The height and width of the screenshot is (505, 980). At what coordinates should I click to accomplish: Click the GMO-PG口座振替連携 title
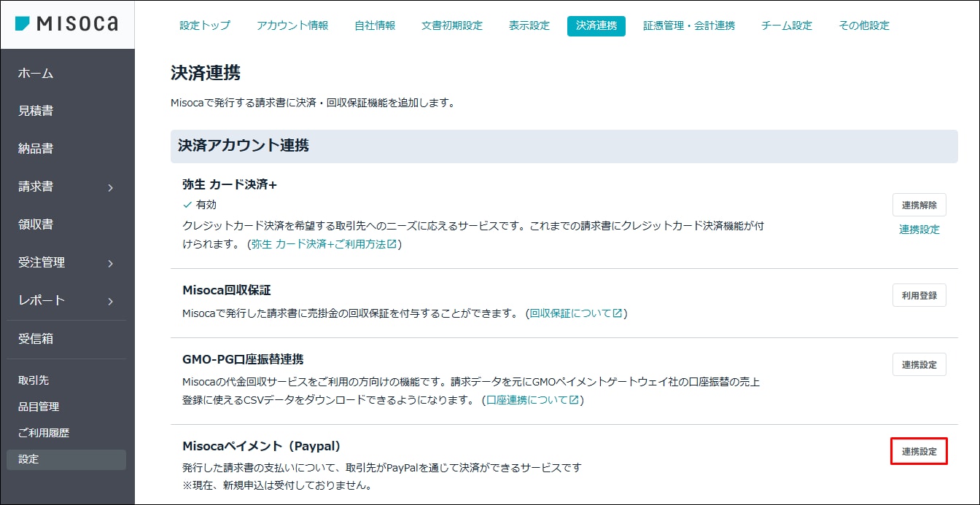(243, 359)
